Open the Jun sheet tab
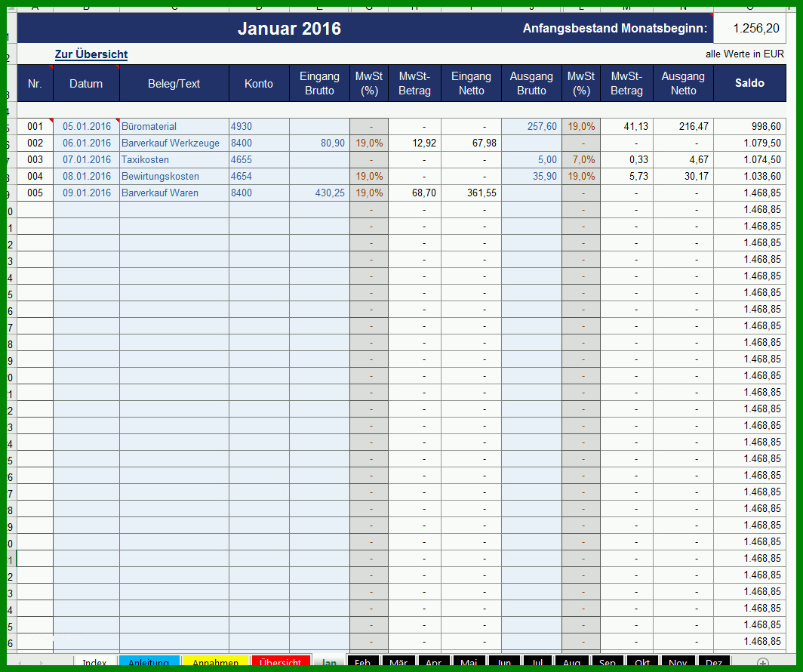 (504, 662)
